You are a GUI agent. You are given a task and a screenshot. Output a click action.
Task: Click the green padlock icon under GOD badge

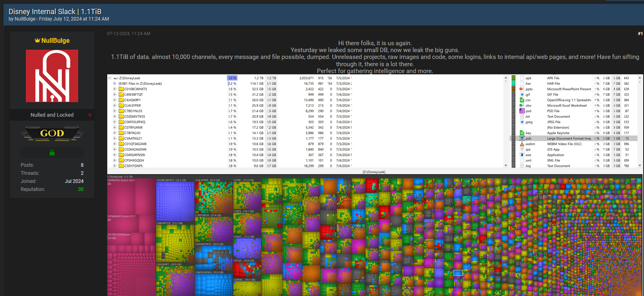point(52,153)
